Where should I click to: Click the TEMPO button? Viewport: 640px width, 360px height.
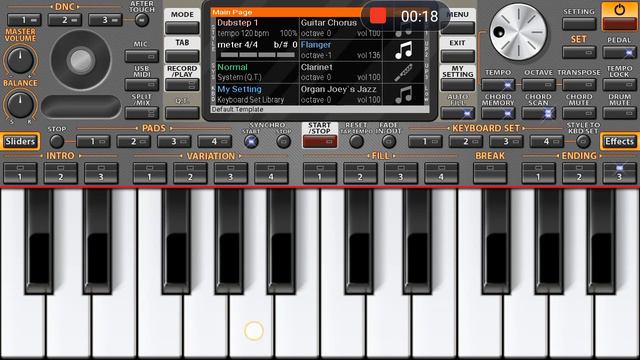pyautogui.click(x=498, y=85)
